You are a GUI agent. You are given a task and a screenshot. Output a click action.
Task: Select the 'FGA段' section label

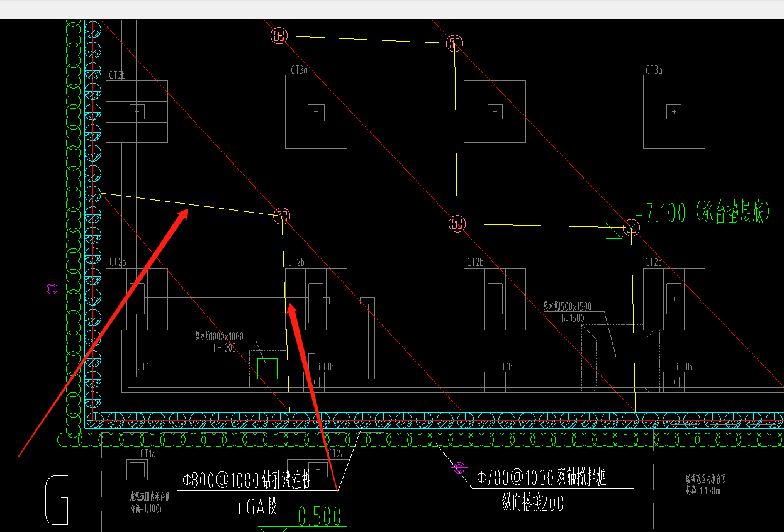coord(257,506)
